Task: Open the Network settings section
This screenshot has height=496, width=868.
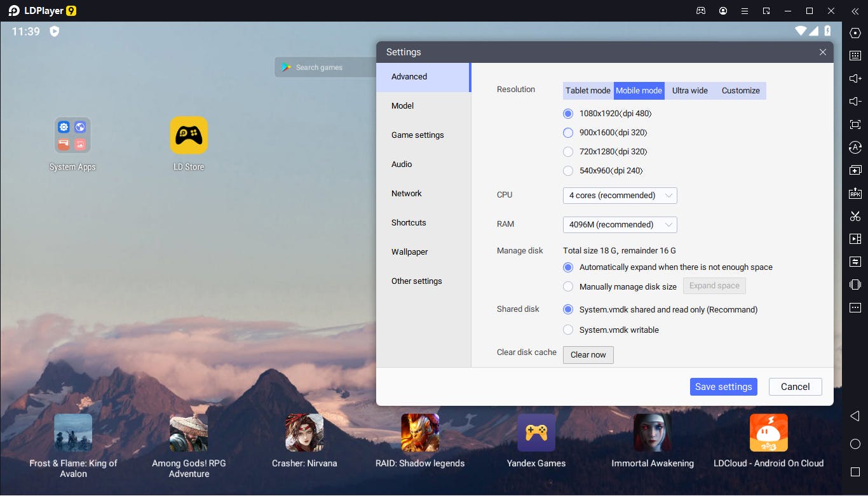Action: coord(423,194)
